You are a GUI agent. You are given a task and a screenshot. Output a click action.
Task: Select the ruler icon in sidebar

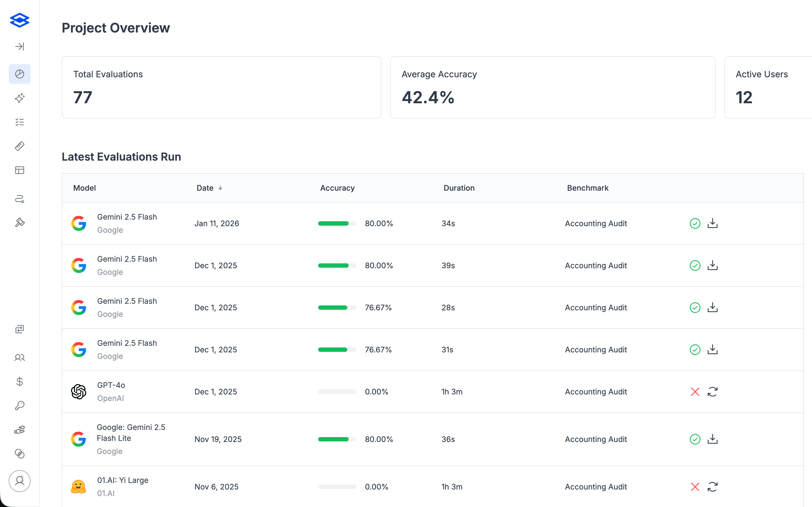pos(19,146)
